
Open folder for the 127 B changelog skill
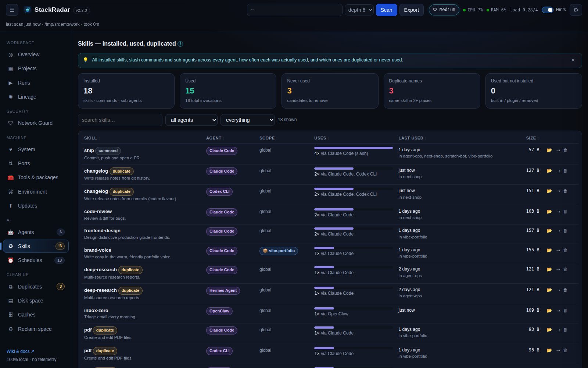click(549, 171)
